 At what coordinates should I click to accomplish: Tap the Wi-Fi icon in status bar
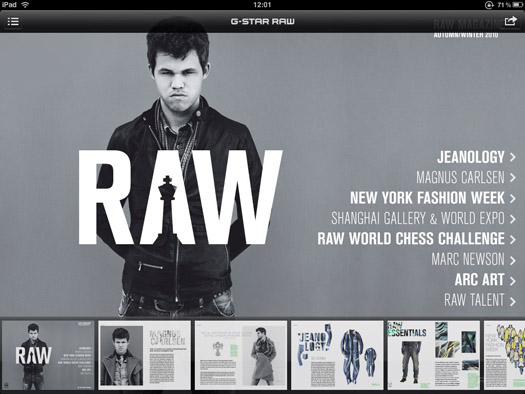(25, 5)
